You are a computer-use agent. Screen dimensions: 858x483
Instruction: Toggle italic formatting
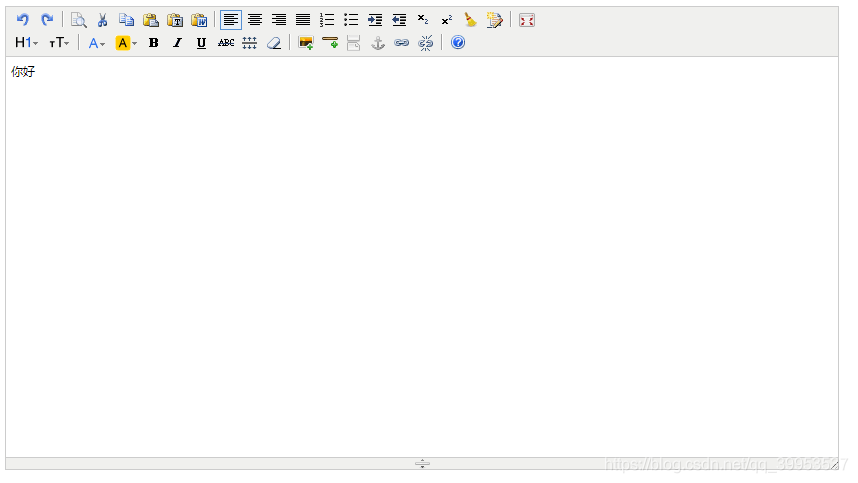pyautogui.click(x=177, y=43)
